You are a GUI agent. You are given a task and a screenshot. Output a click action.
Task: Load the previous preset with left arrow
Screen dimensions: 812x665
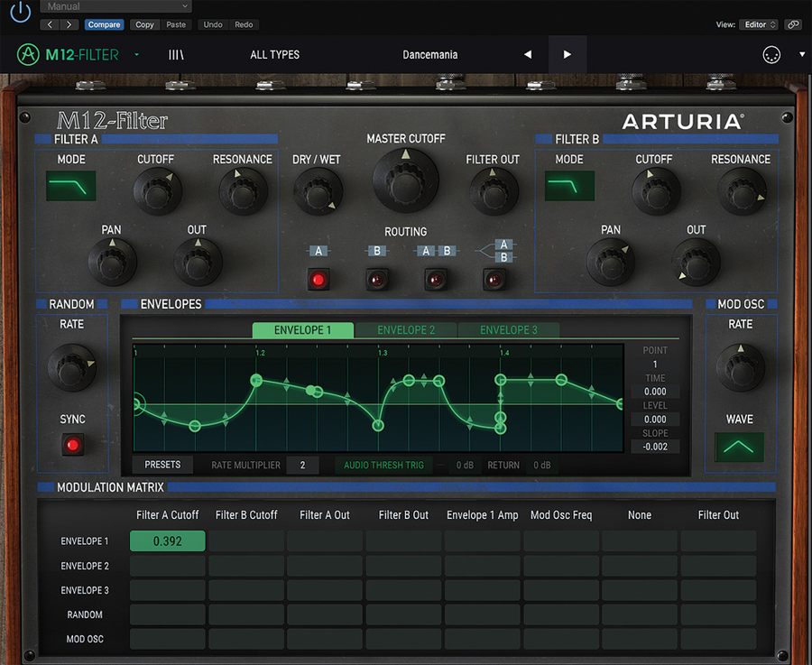point(528,54)
